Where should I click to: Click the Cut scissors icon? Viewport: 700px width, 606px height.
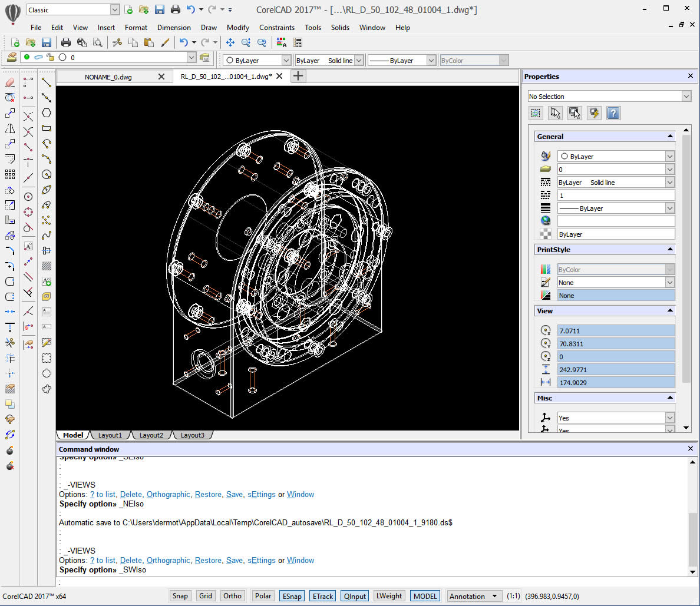[x=117, y=42]
